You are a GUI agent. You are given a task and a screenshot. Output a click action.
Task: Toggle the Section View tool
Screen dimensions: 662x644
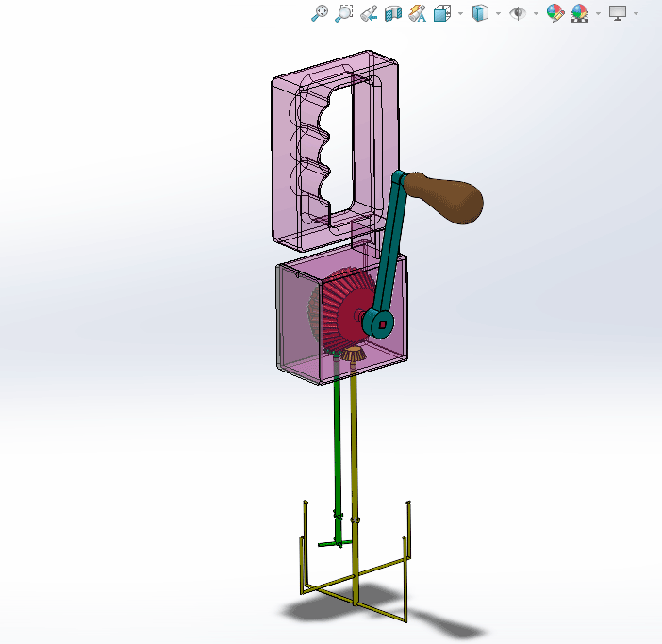[x=393, y=13]
